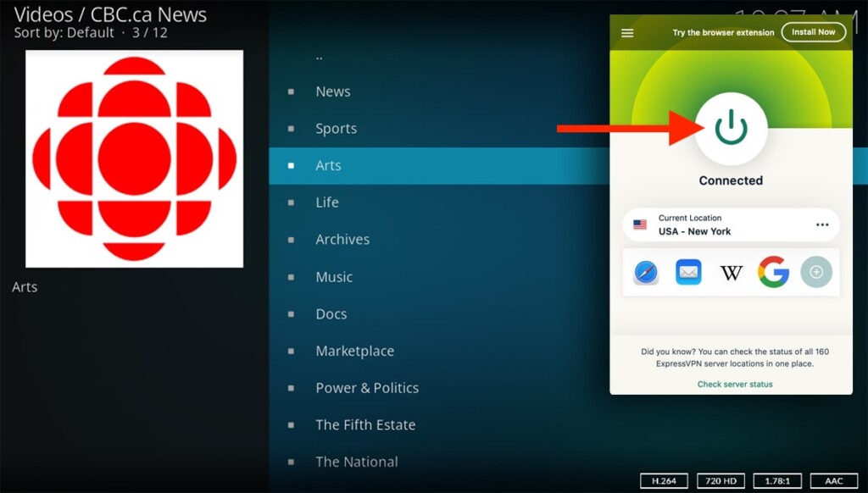
Task: Click the USA flag icon
Action: [640, 224]
